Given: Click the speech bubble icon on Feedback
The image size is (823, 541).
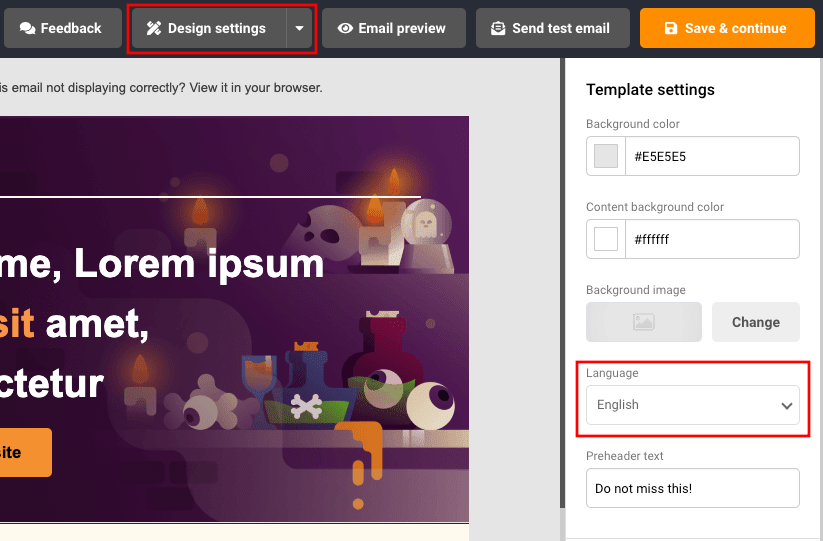Looking at the screenshot, I should pyautogui.click(x=27, y=28).
